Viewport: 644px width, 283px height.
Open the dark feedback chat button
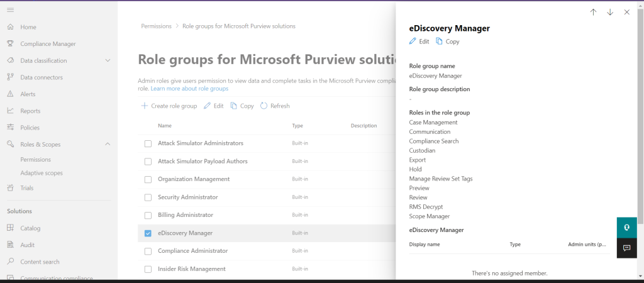tap(627, 248)
